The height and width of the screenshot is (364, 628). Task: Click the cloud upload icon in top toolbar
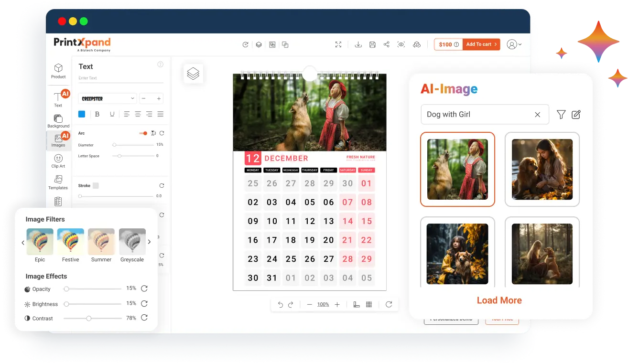417,44
